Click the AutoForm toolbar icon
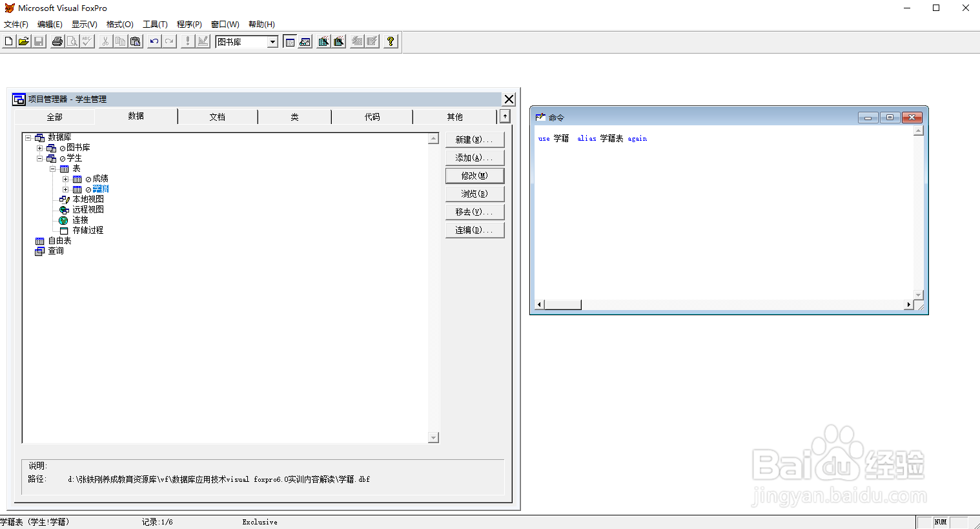 [x=357, y=41]
